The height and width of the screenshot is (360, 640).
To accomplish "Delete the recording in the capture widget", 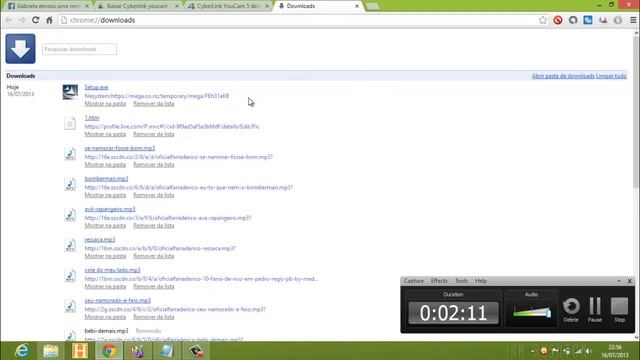I will click(571, 310).
